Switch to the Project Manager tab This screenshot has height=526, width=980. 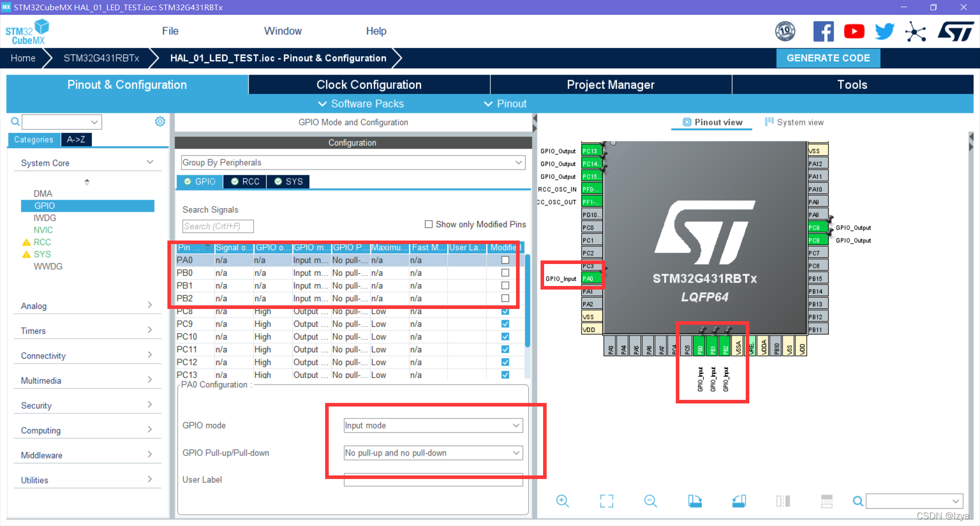tap(611, 85)
